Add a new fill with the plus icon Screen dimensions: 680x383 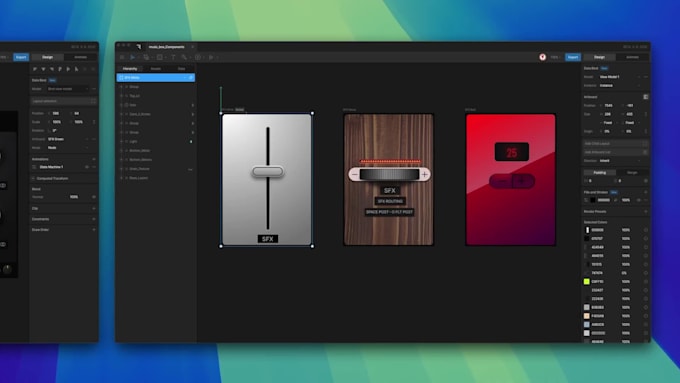click(646, 192)
